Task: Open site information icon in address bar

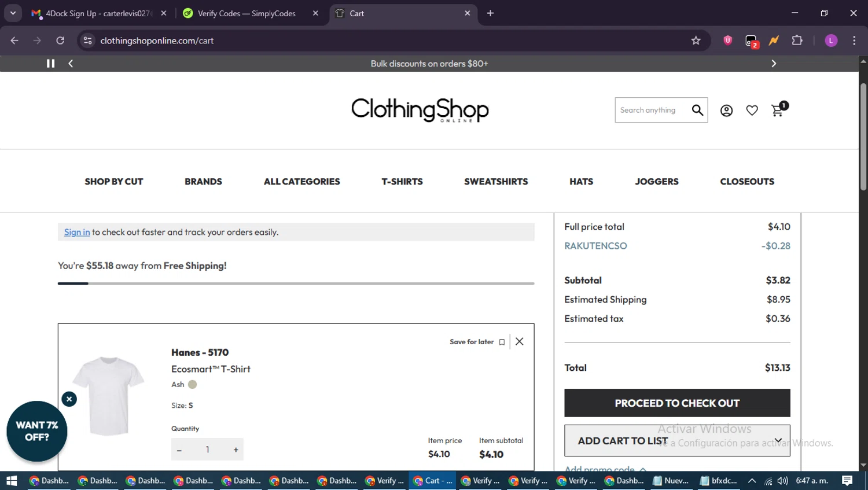Action: tap(87, 40)
